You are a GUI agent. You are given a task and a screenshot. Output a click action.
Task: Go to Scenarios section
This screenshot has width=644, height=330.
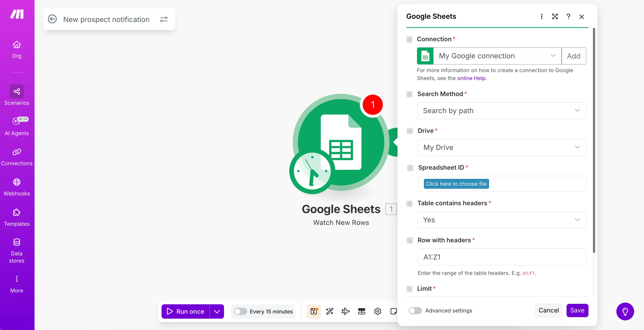pyautogui.click(x=17, y=95)
